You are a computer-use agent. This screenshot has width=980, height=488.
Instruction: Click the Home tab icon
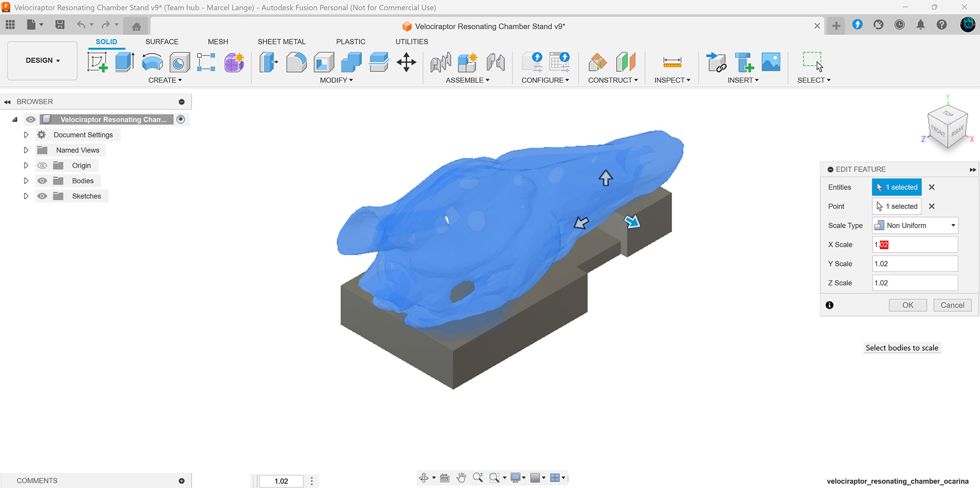click(x=136, y=27)
